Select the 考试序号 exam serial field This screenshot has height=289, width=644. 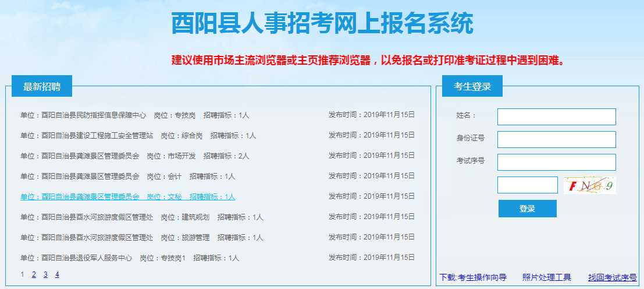[556, 162]
